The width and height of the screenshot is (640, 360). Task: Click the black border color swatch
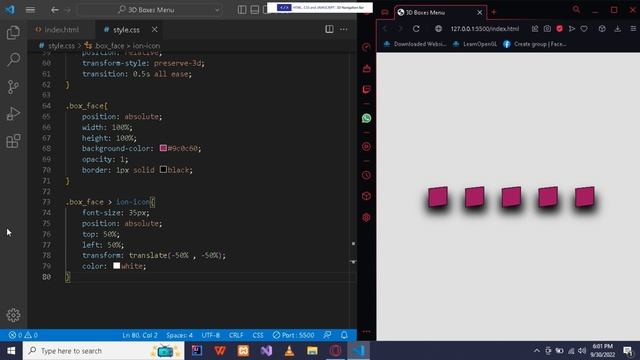tap(163, 169)
